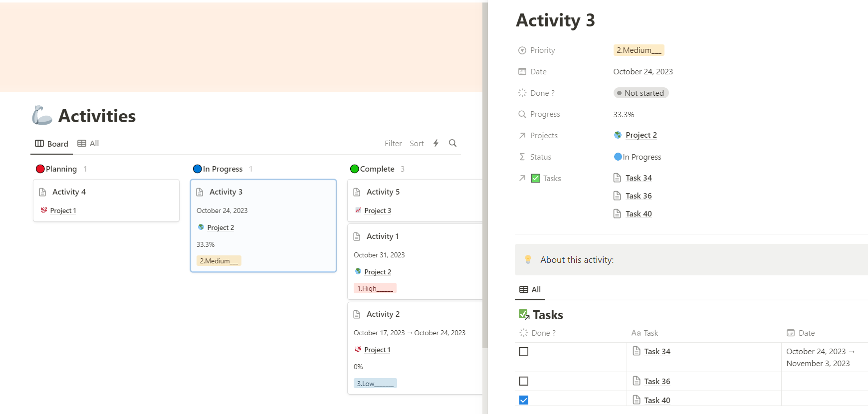Open the Sort options menu
This screenshot has width=868, height=414.
[417, 144]
